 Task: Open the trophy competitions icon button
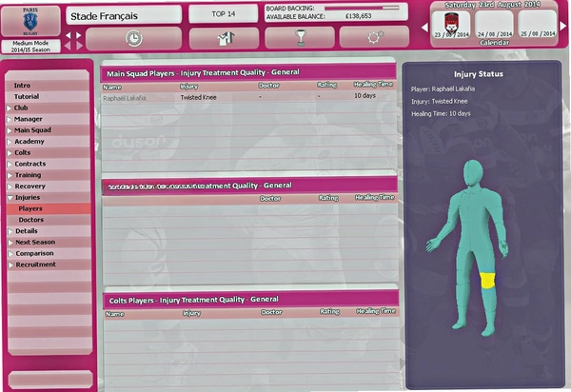(300, 38)
